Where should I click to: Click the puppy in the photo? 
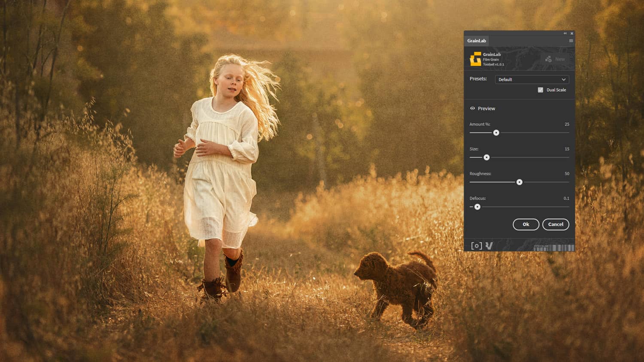[x=397, y=285]
